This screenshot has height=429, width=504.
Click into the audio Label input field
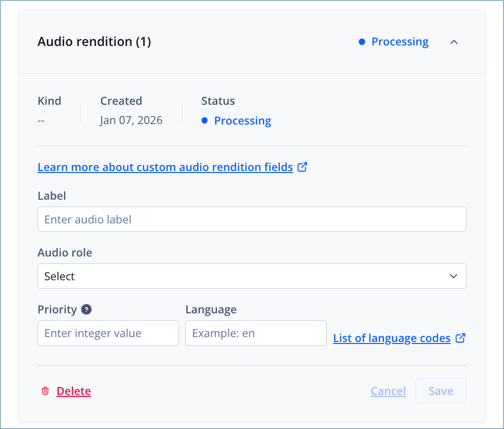pyautogui.click(x=252, y=219)
